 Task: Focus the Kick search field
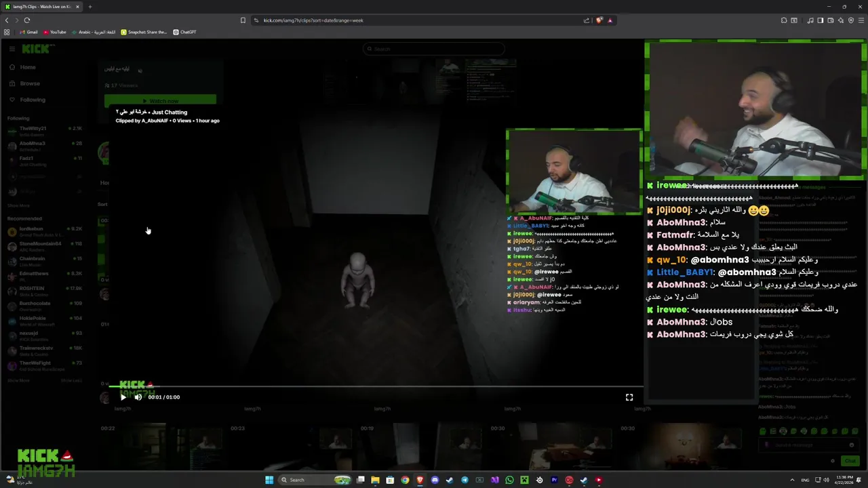point(434,49)
